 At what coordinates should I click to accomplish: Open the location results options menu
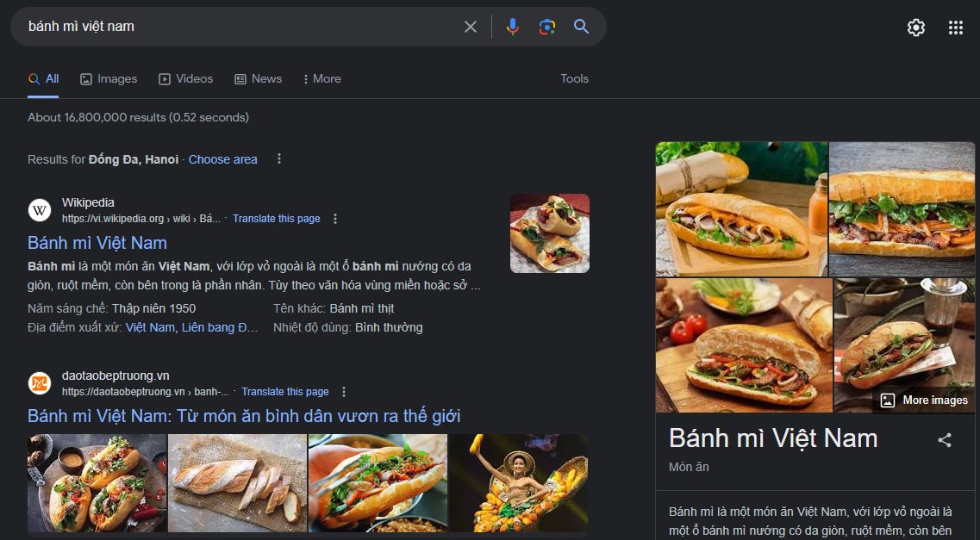pyautogui.click(x=279, y=159)
